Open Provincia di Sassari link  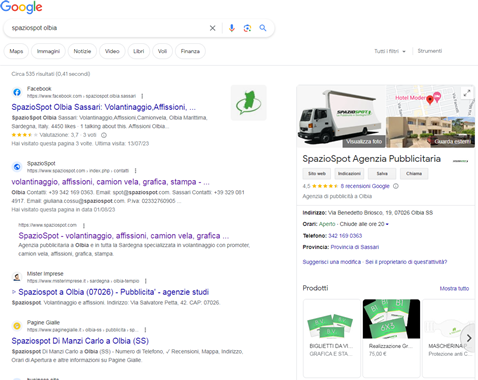click(355, 247)
